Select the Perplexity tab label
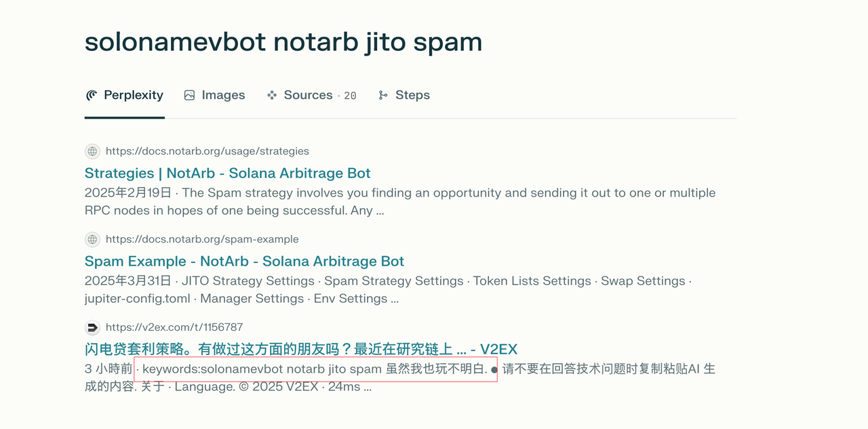The height and width of the screenshot is (429, 868). [134, 96]
